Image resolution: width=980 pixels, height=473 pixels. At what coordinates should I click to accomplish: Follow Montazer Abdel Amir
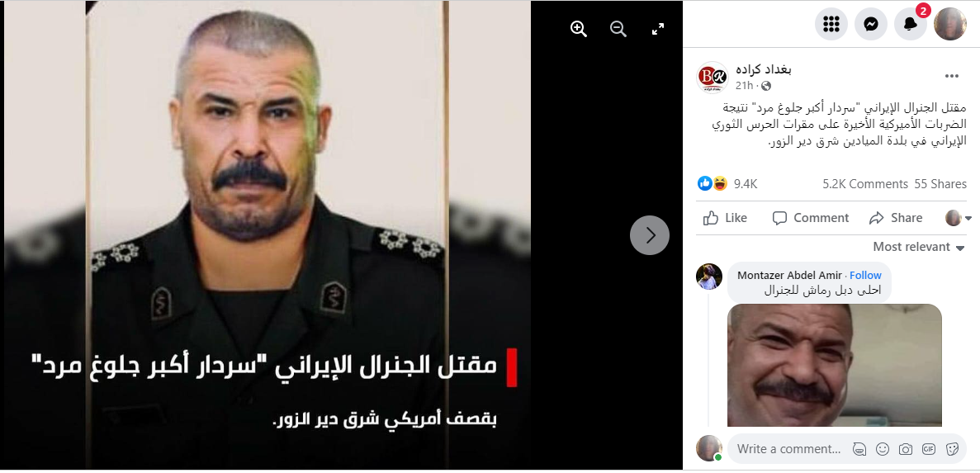point(865,276)
